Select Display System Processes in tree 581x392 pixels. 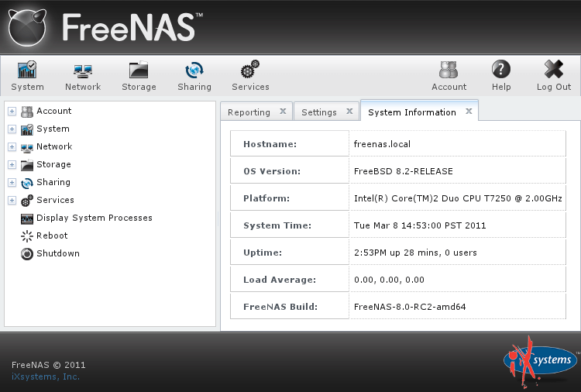pyautogui.click(x=94, y=218)
